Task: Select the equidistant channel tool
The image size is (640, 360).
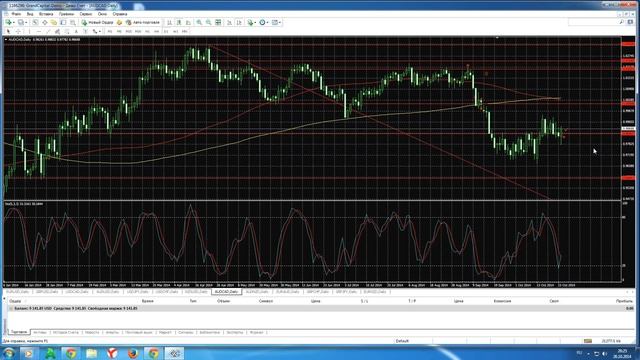Action: point(57,31)
